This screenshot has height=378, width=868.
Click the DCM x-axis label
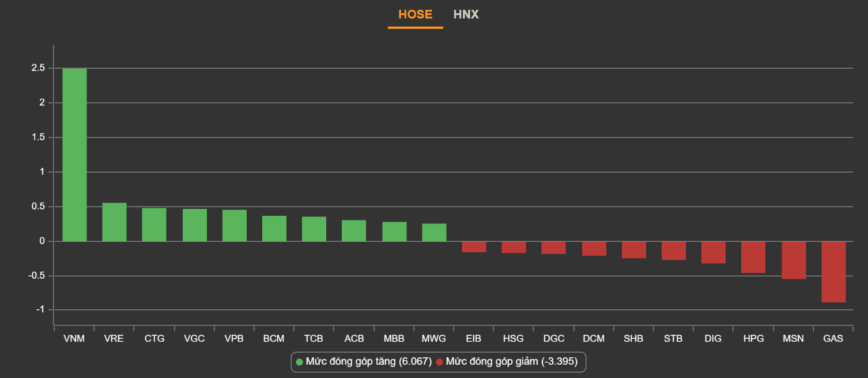594,339
